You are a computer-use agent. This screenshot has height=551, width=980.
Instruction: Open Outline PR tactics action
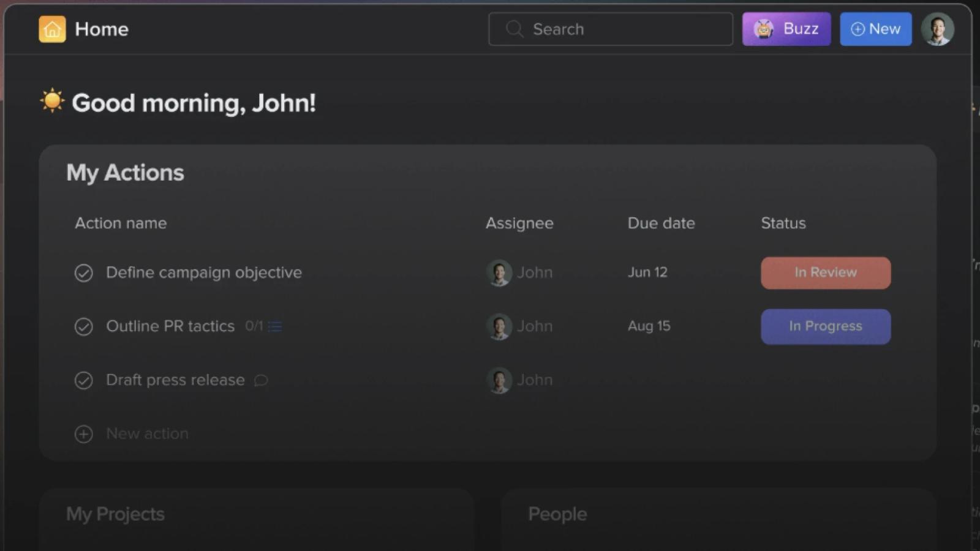coord(170,326)
